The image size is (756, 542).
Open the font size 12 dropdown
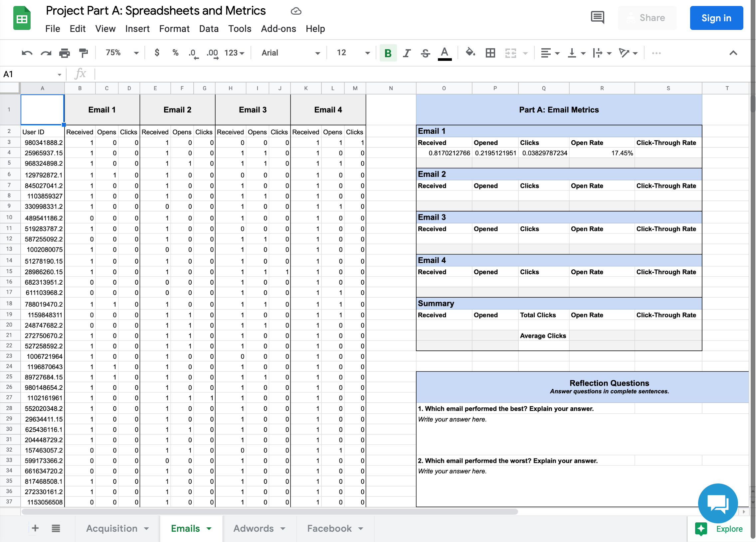coord(353,53)
